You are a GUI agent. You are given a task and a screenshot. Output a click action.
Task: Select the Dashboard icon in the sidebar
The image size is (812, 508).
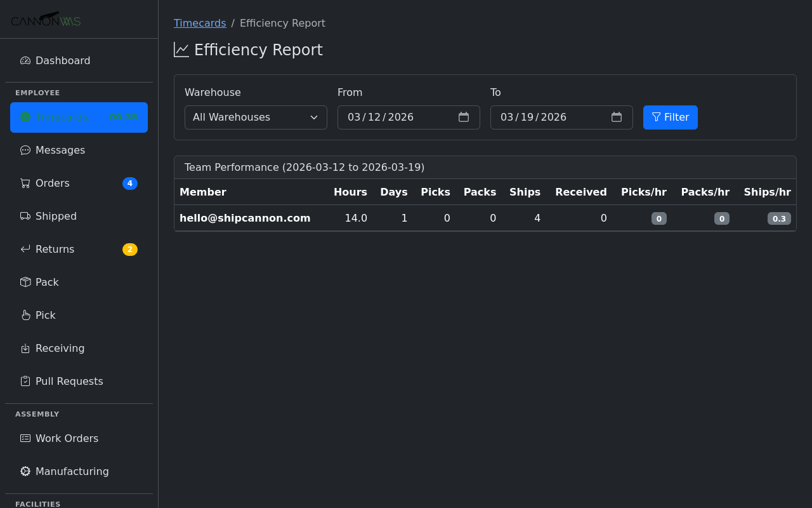[x=25, y=60]
